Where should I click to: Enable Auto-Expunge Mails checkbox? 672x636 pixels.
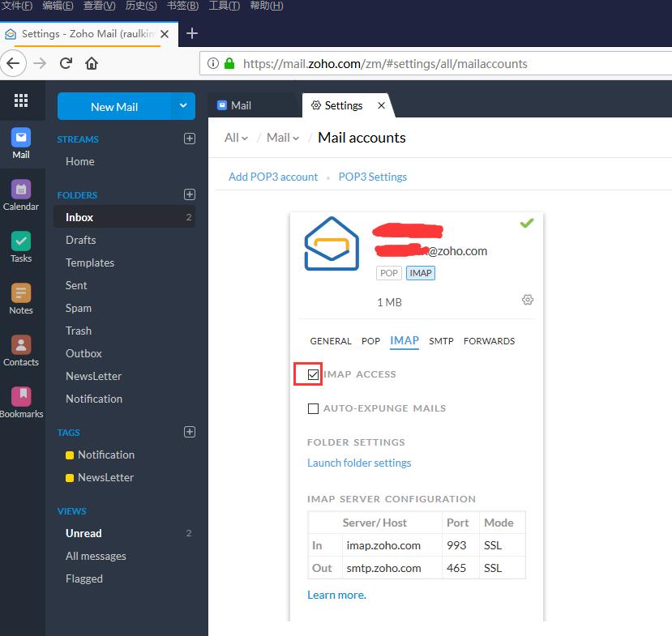313,408
